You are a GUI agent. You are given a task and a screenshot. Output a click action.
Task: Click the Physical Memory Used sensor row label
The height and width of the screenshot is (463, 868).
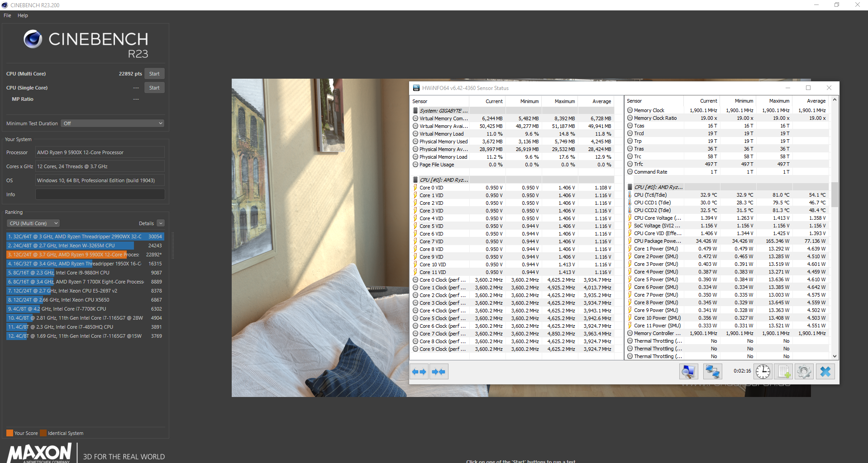pos(444,142)
